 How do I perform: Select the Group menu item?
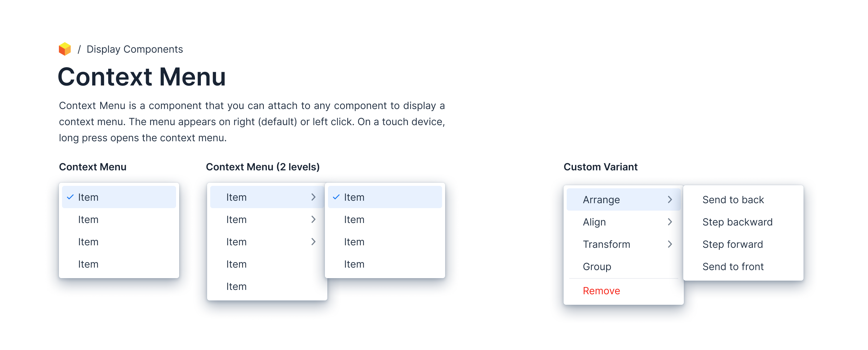pos(597,267)
